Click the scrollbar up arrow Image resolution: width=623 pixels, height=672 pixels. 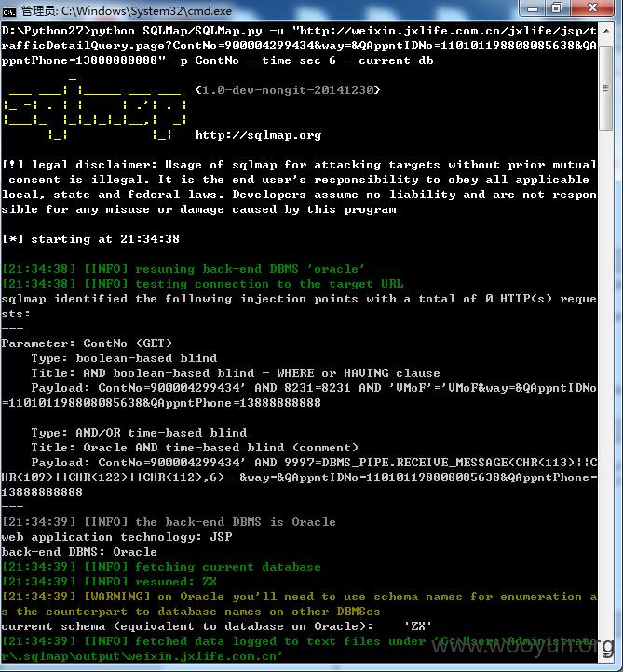[606, 31]
